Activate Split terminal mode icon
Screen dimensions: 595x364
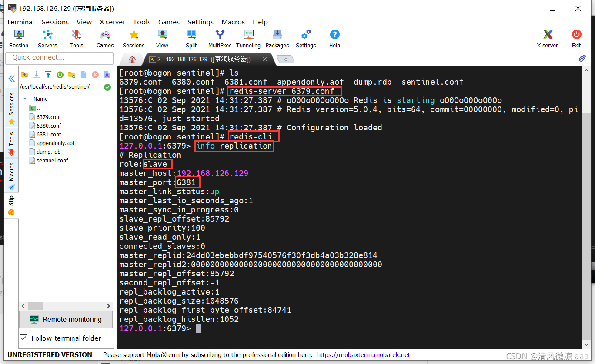coord(191,39)
